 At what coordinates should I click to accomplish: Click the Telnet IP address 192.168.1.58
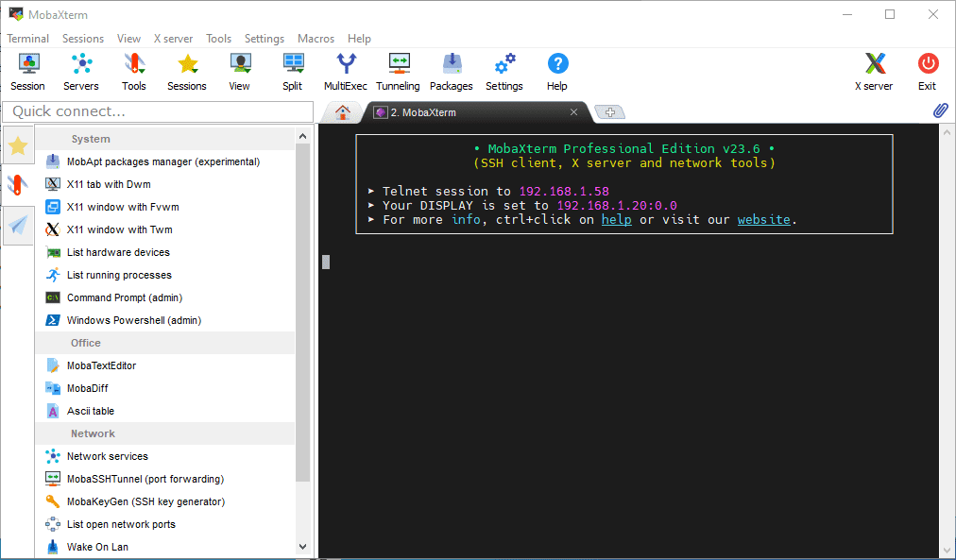(564, 192)
